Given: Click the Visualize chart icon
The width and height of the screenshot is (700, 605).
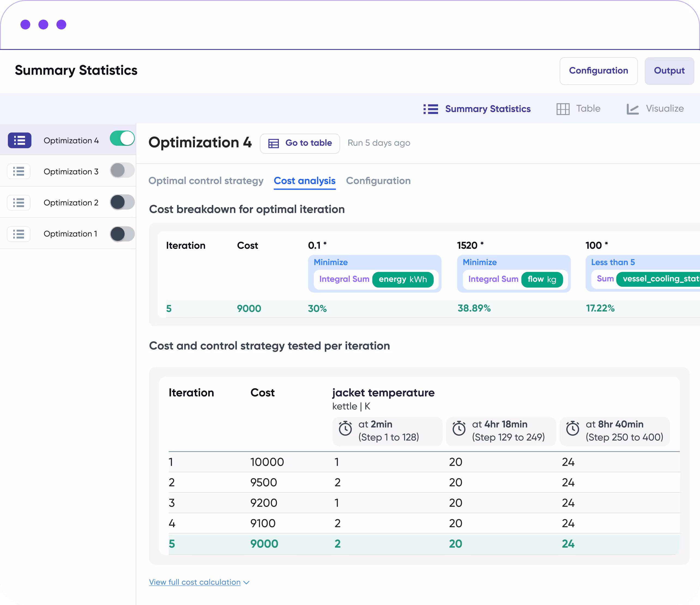Looking at the screenshot, I should coord(632,109).
